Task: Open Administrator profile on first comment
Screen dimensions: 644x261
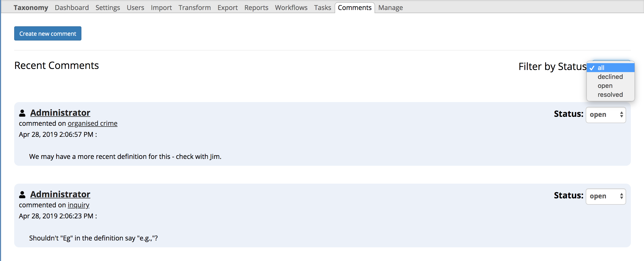Action: click(60, 113)
